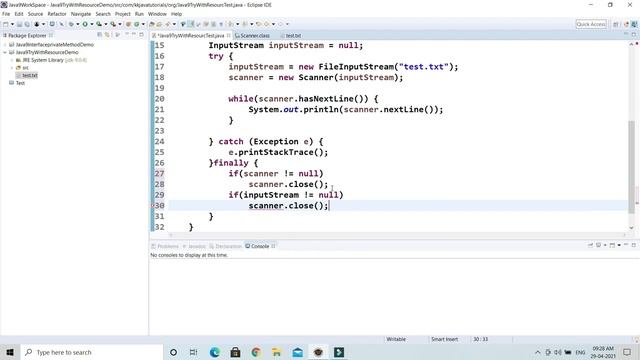Screen dimensions: 640x360
Task: Click the Eclipse icon in the taskbar
Action: tap(318, 352)
